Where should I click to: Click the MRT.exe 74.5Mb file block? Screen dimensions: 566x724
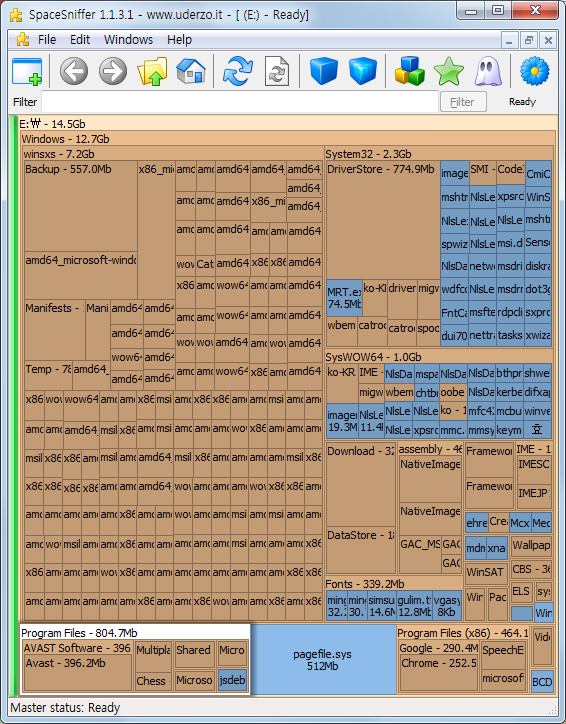[x=344, y=297]
